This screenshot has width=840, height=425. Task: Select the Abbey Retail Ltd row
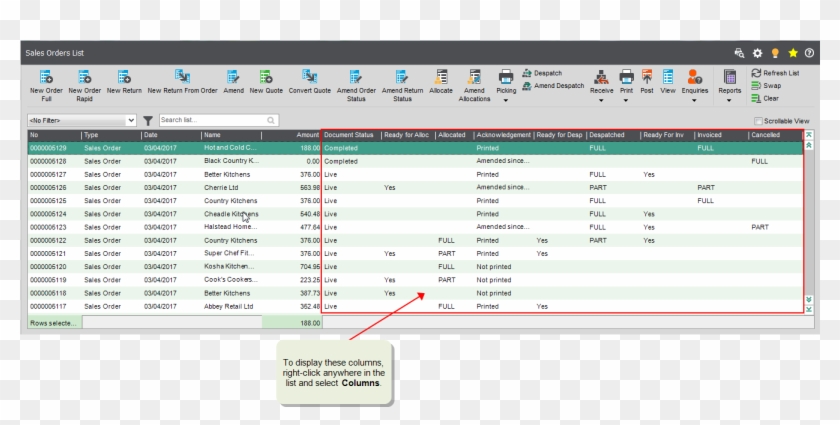[415, 307]
